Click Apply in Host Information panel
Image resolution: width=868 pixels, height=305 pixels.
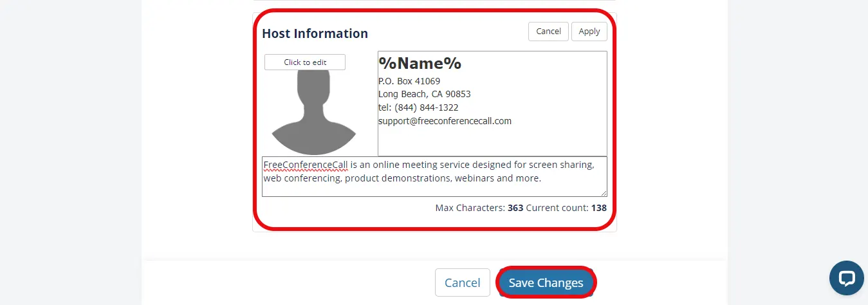click(x=589, y=32)
